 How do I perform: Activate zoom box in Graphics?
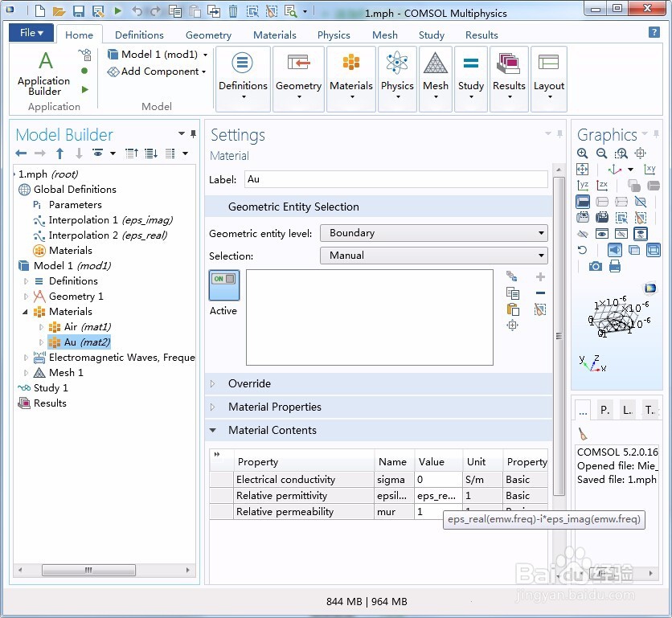[621, 153]
